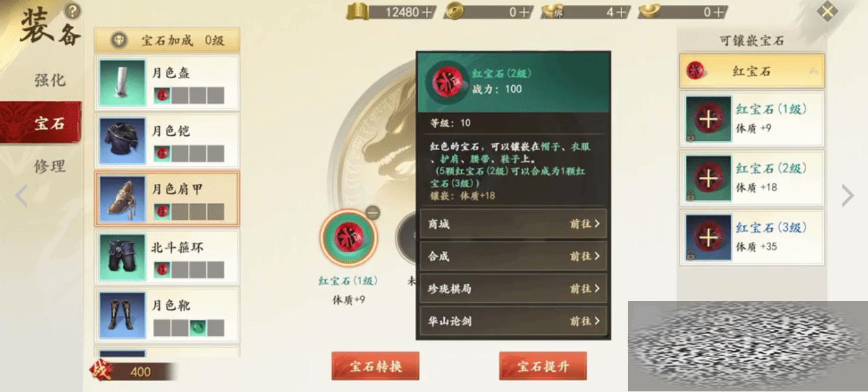Select the 月色盔 helmet equipment icon
Screen dimensions: 868x392
[122, 83]
